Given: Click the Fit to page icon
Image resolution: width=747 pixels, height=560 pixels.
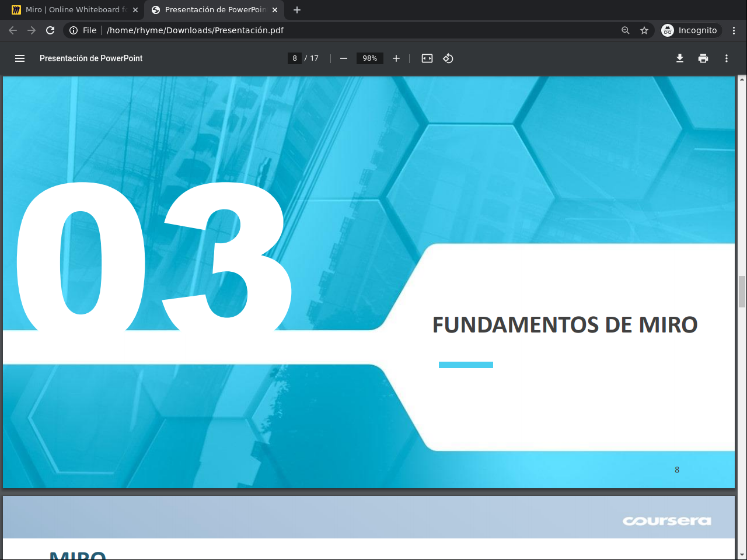Looking at the screenshot, I should click(427, 58).
